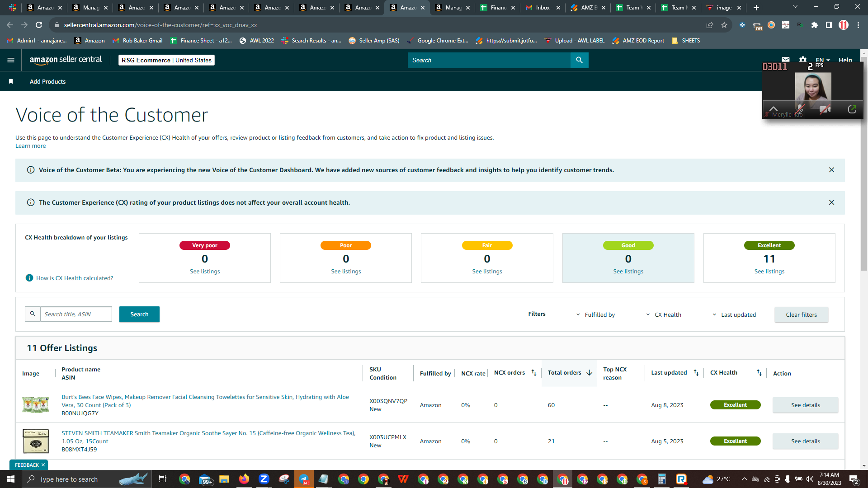
Task: Open the Burt's Bees Face Wipes product link
Action: click(205, 401)
